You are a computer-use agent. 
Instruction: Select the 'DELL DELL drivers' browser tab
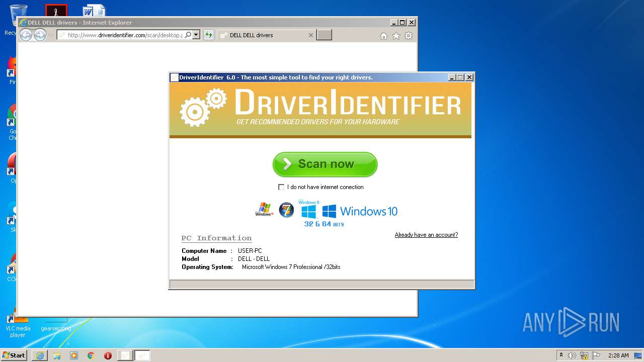pos(266,35)
